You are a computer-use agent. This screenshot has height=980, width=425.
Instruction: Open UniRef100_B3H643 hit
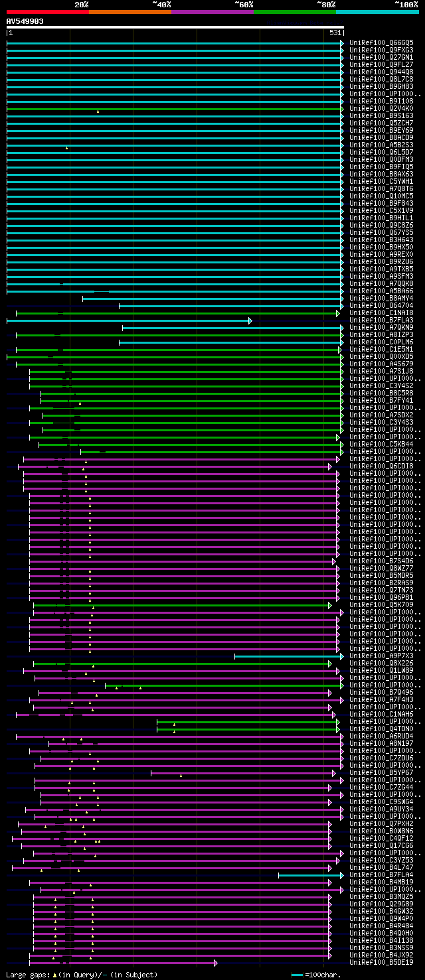coord(381,240)
